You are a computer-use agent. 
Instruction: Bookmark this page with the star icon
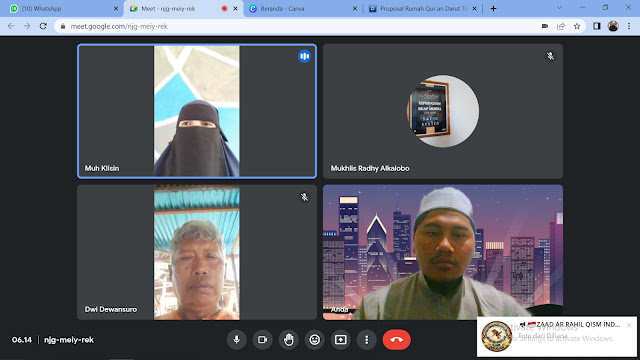tap(577, 26)
